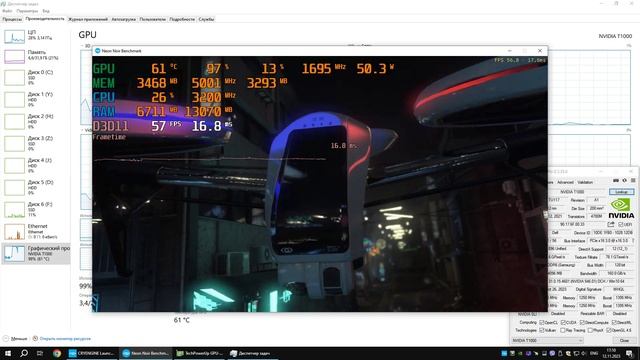Viewport: 640px width, 360px height.
Task: Select Диск 2 (H:) in the sidebar
Action: click(x=36, y=122)
